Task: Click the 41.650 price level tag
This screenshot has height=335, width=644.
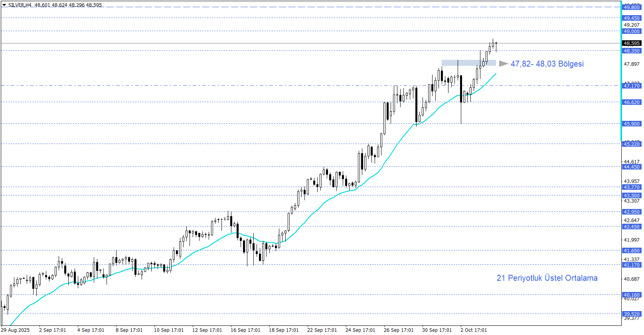Action: pyautogui.click(x=631, y=250)
